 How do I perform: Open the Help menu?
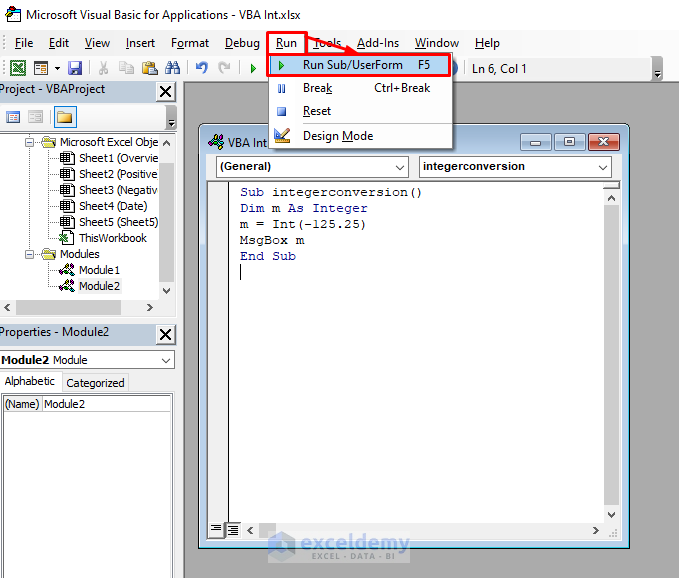pyautogui.click(x=487, y=43)
